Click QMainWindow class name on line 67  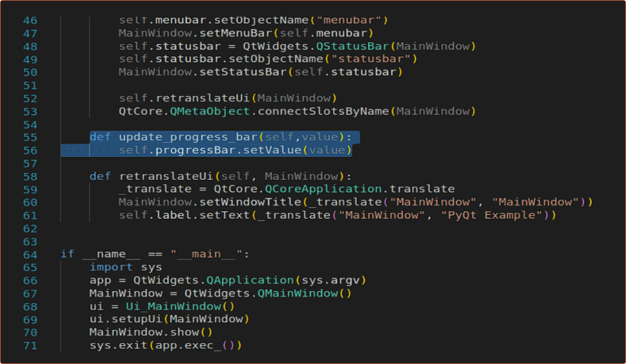coord(299,293)
